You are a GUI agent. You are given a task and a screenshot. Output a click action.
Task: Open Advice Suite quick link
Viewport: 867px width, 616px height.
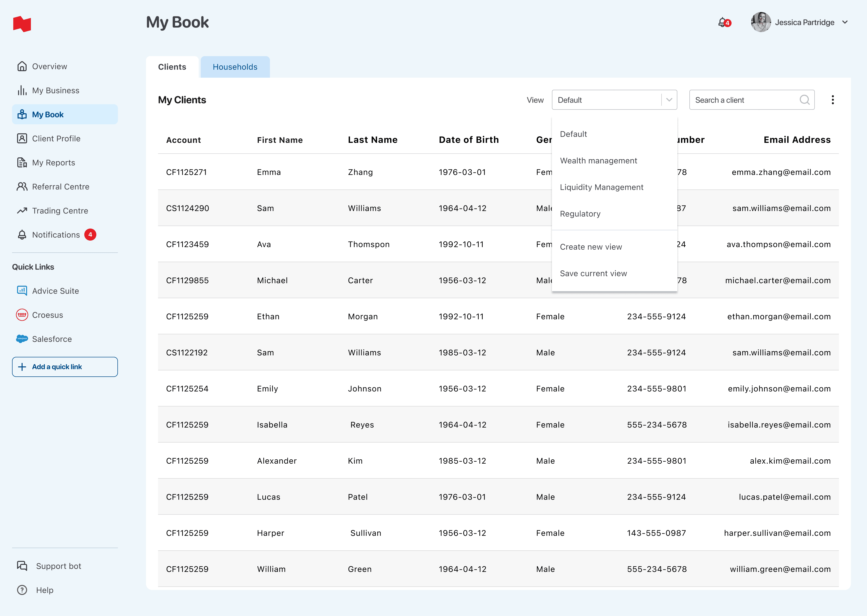pos(55,291)
